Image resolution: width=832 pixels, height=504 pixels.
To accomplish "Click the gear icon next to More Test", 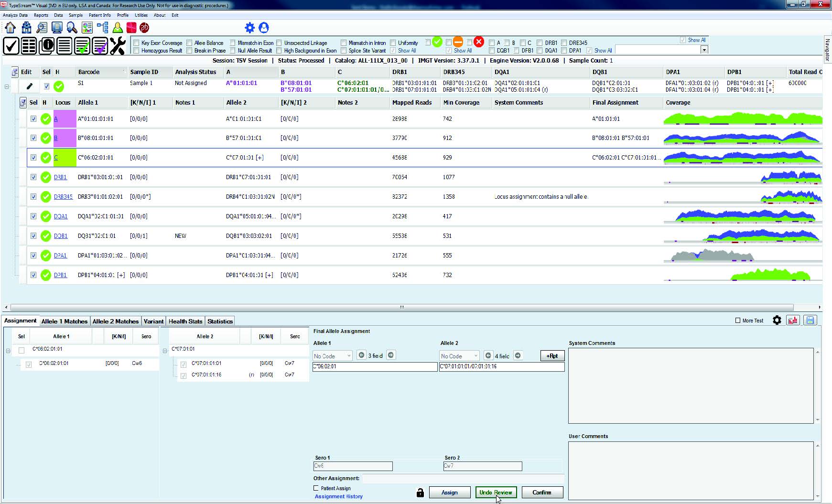I will pos(777,321).
